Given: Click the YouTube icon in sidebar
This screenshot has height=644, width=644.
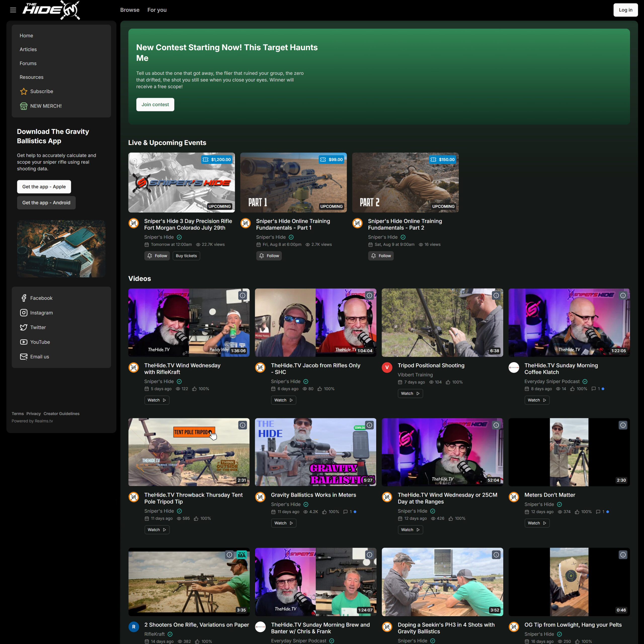Looking at the screenshot, I should tap(24, 342).
